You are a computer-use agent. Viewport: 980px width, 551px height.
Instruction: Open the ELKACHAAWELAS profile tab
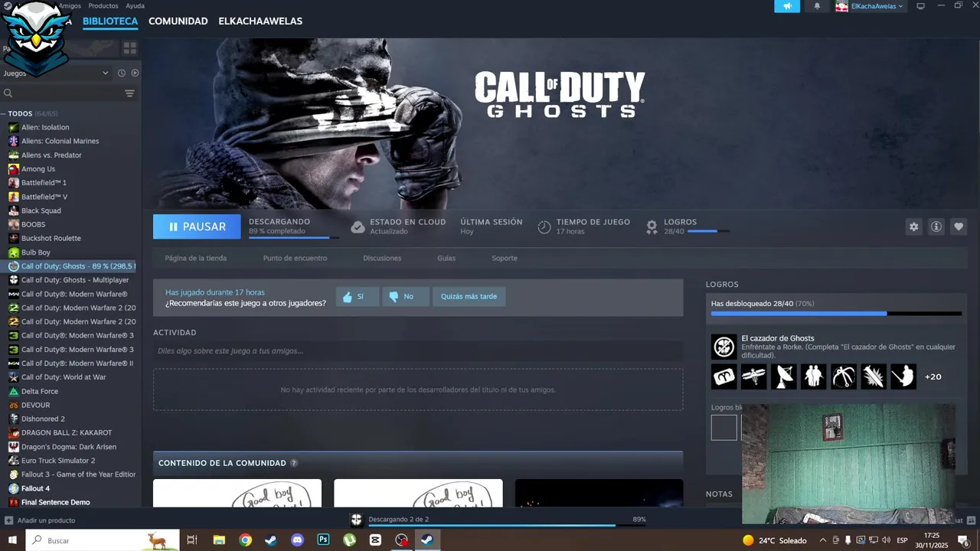260,21
